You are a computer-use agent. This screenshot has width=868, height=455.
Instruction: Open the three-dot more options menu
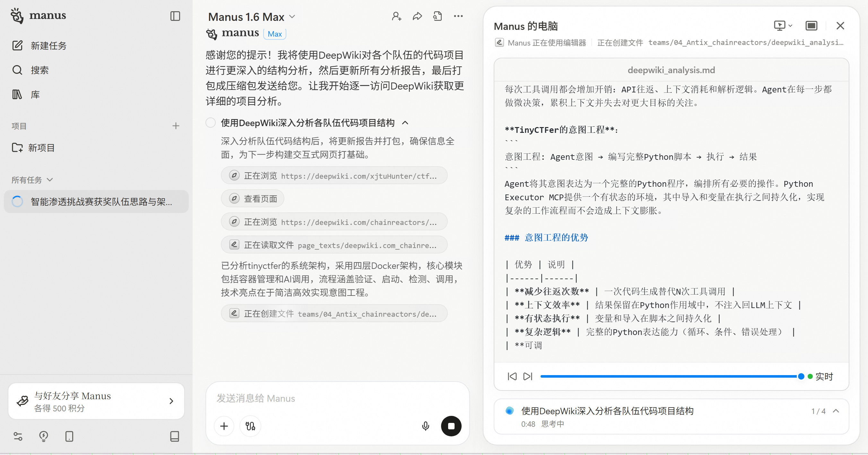point(458,16)
